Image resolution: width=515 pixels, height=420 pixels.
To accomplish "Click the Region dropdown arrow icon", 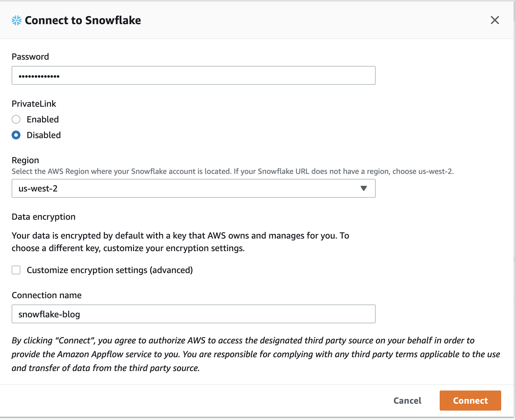I will 363,188.
